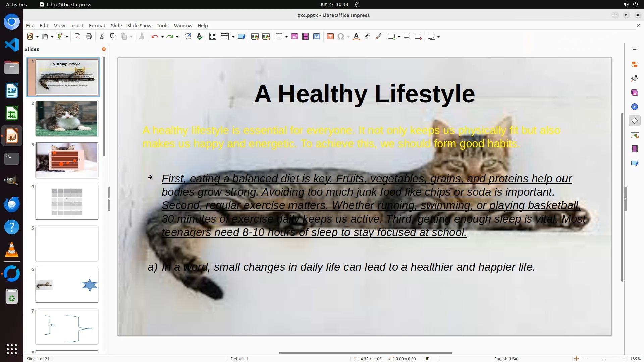This screenshot has width=644, height=362.
Task: Close the Slides panel
Action: [104, 49]
